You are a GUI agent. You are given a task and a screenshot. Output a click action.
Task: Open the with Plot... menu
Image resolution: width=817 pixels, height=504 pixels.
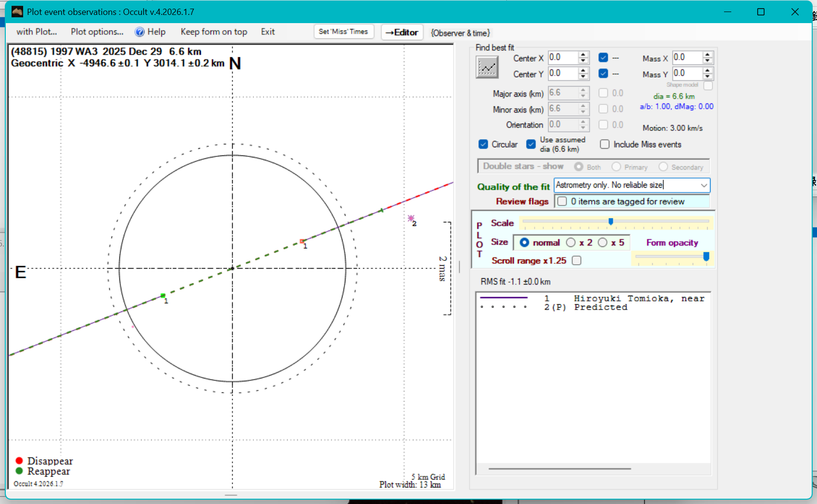37,32
